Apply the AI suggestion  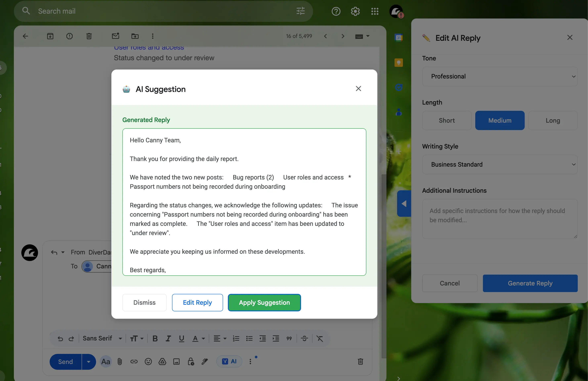coord(264,303)
